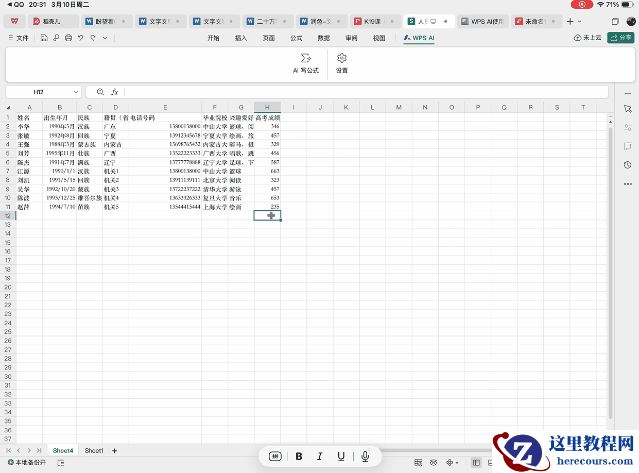This screenshot has height=473, width=639.
Task: Switch to the 公式 ribbon tab
Action: (296, 38)
